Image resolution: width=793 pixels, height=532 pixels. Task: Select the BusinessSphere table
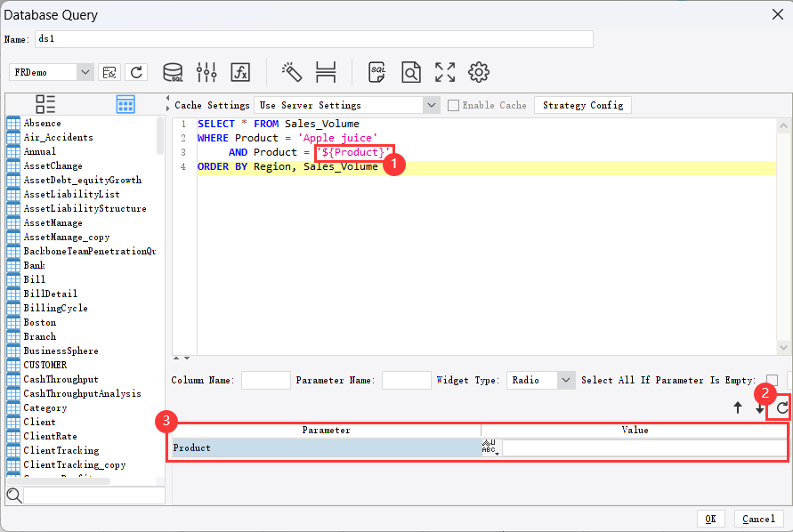(x=61, y=351)
